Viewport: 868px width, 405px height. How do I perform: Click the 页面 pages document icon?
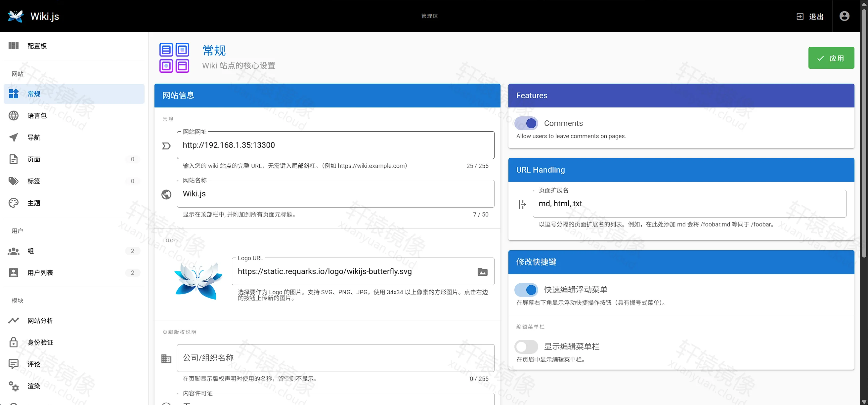coord(14,159)
